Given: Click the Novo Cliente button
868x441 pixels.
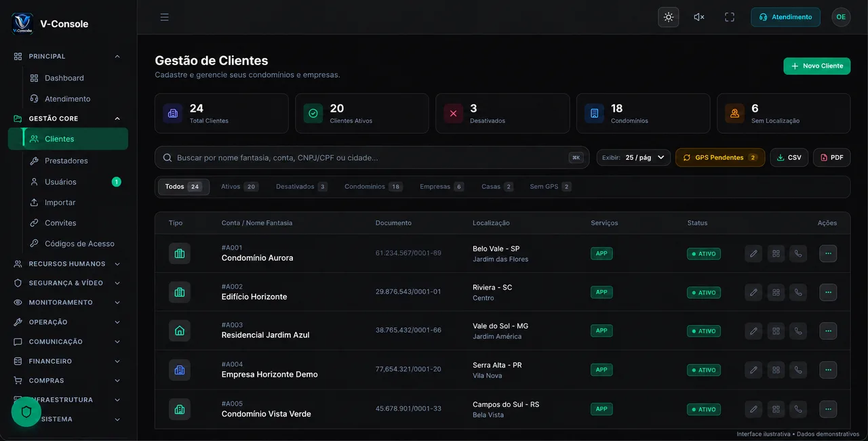Looking at the screenshot, I should 816,66.
